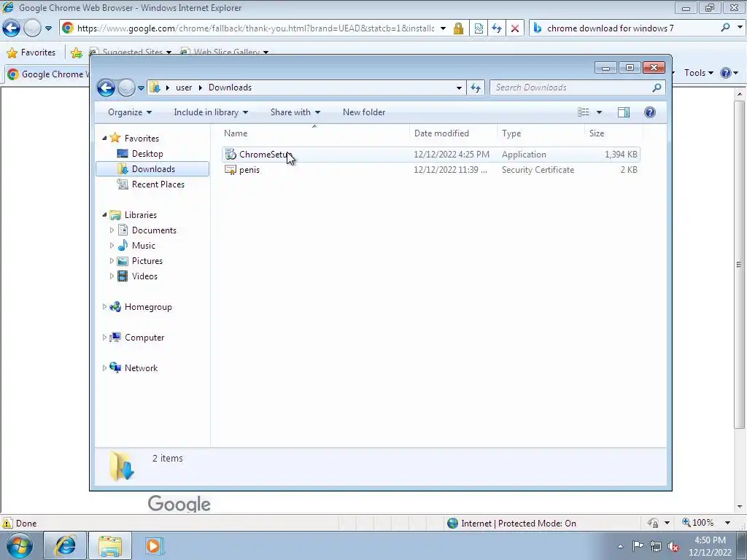This screenshot has height=560, width=747.
Task: Show hidden tray icons arrow
Action: click(x=620, y=547)
